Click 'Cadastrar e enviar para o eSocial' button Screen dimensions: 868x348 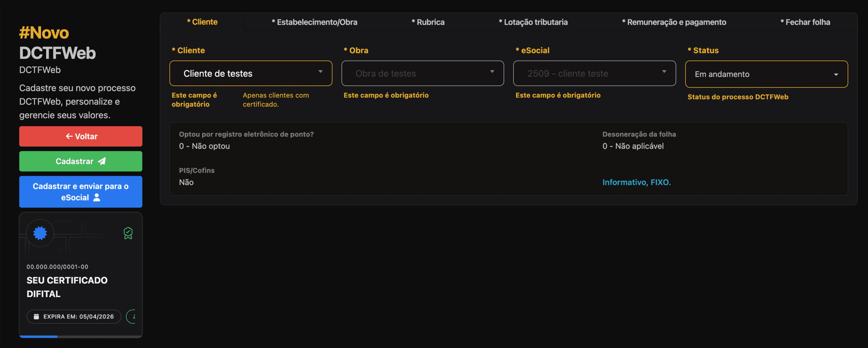[81, 192]
